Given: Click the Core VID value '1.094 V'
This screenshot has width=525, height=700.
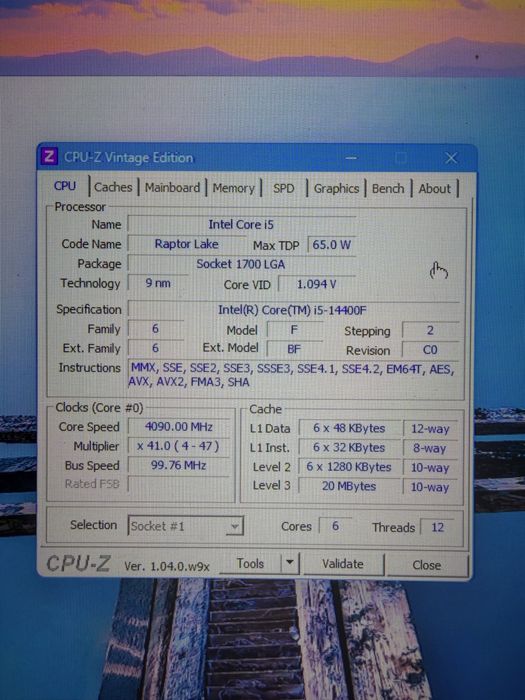Looking at the screenshot, I should tap(317, 284).
